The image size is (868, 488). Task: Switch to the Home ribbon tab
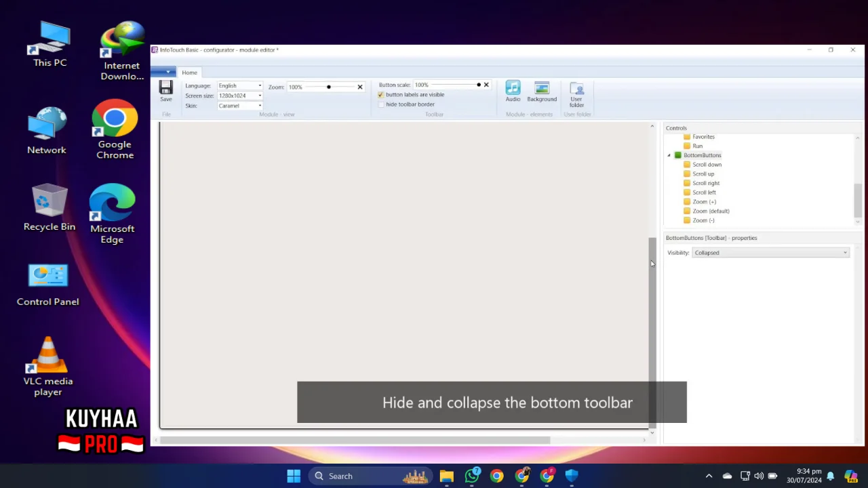click(189, 73)
